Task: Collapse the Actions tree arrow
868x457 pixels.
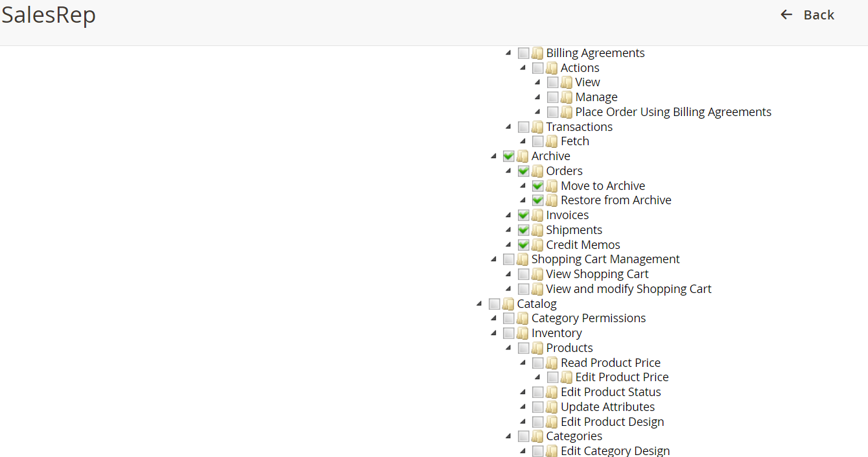Action: pyautogui.click(x=522, y=67)
